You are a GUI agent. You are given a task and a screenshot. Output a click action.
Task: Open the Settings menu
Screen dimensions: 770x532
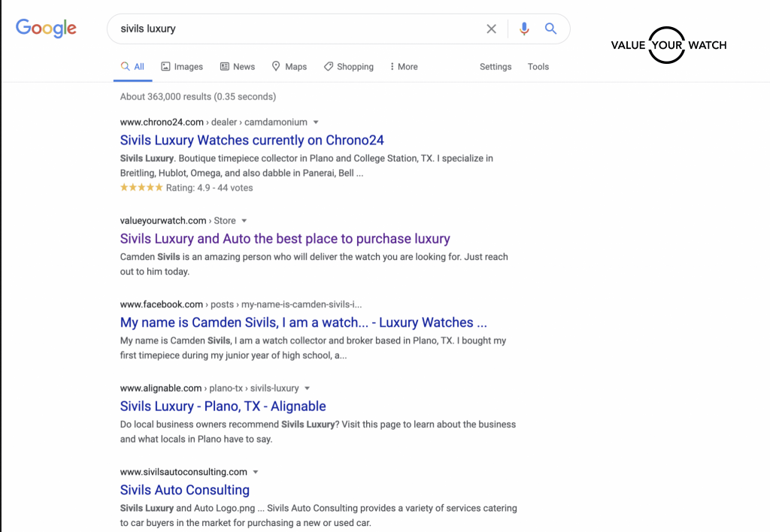point(496,67)
